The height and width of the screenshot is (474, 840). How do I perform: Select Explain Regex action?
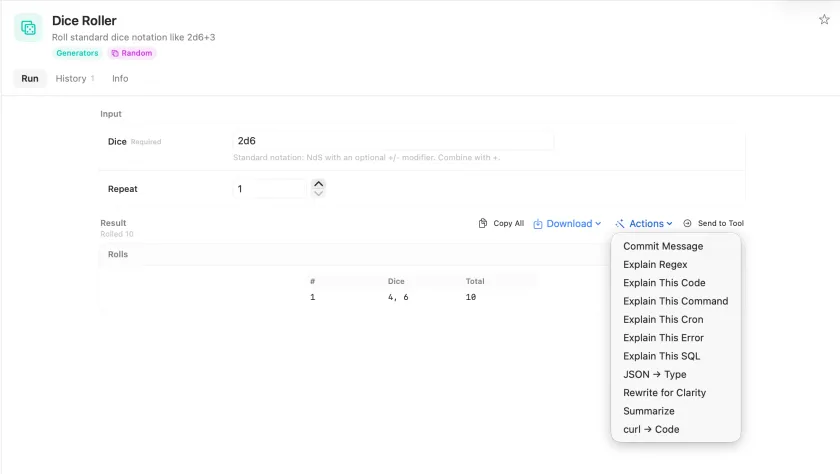pos(676,265)
